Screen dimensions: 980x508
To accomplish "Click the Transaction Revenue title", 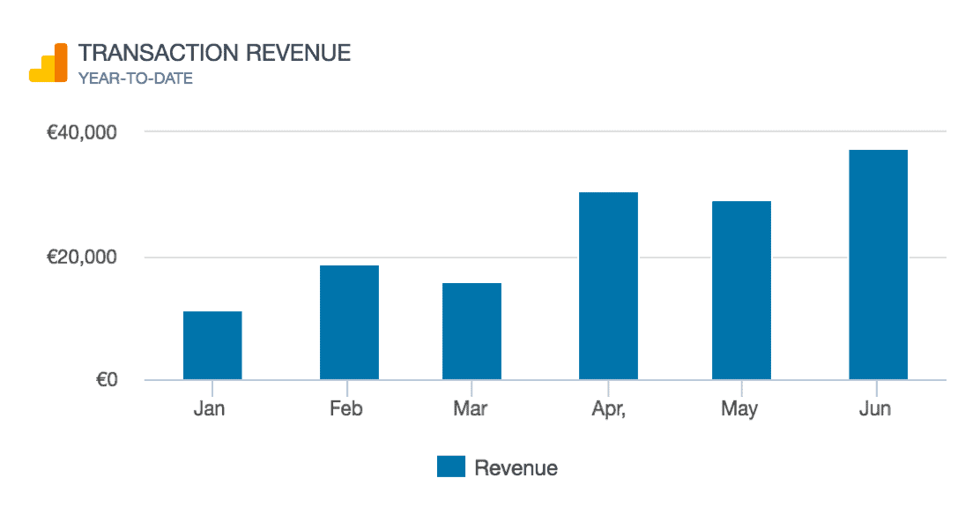I will click(x=214, y=53).
